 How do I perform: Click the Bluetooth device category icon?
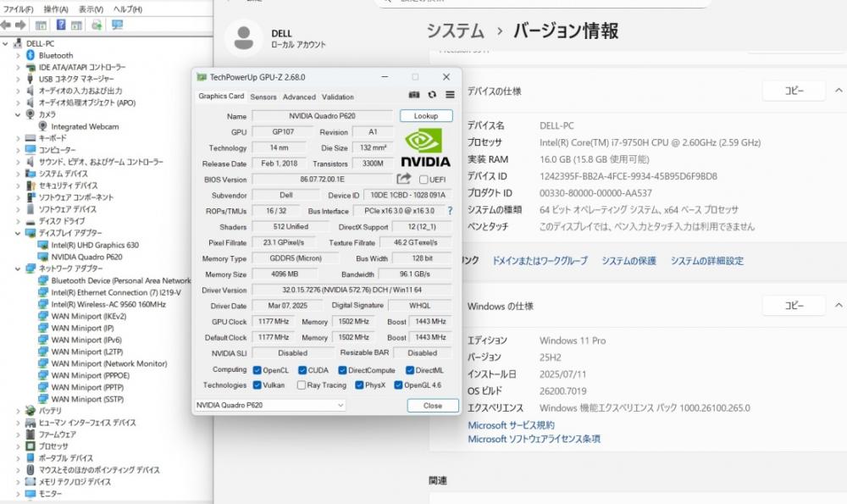pyautogui.click(x=30, y=55)
